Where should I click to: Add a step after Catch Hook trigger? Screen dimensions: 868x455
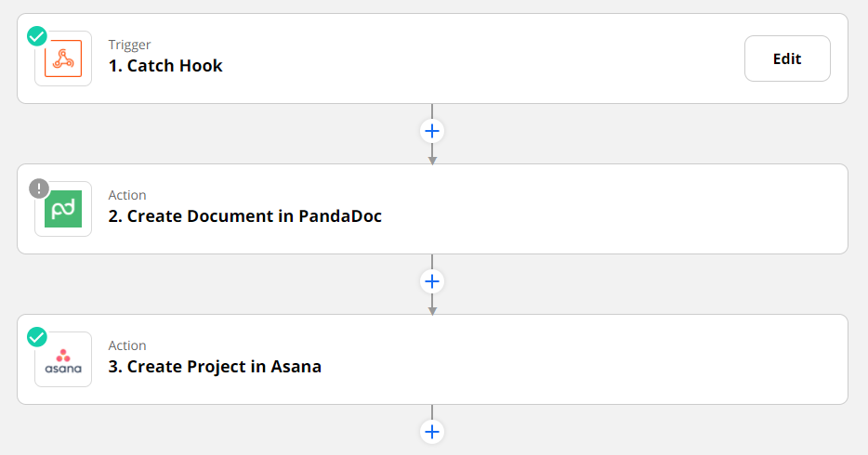[x=431, y=131]
